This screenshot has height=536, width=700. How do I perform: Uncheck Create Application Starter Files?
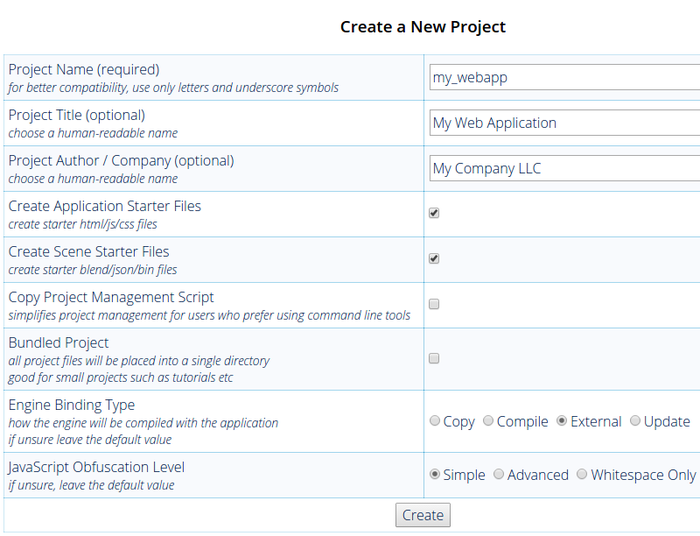click(x=434, y=213)
